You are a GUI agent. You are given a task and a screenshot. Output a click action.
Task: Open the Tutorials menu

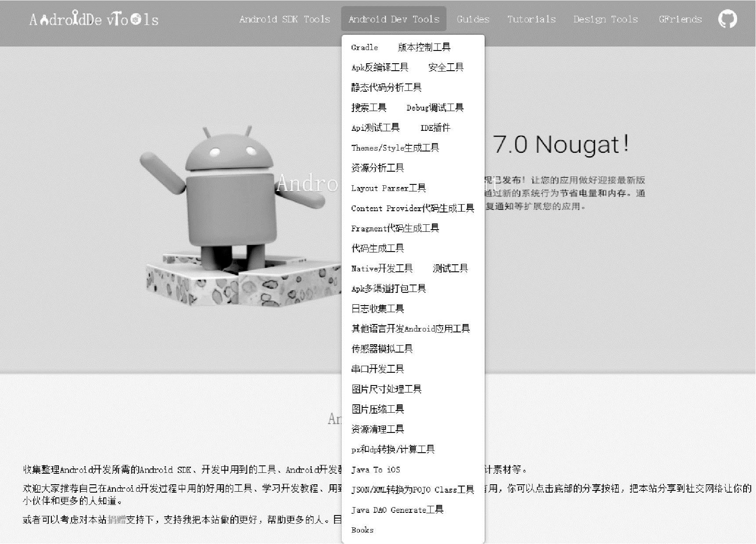pos(532,19)
